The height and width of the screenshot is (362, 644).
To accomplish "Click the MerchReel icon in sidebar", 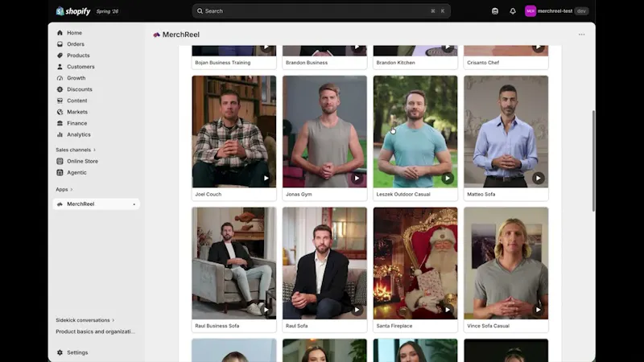I will pyautogui.click(x=60, y=204).
